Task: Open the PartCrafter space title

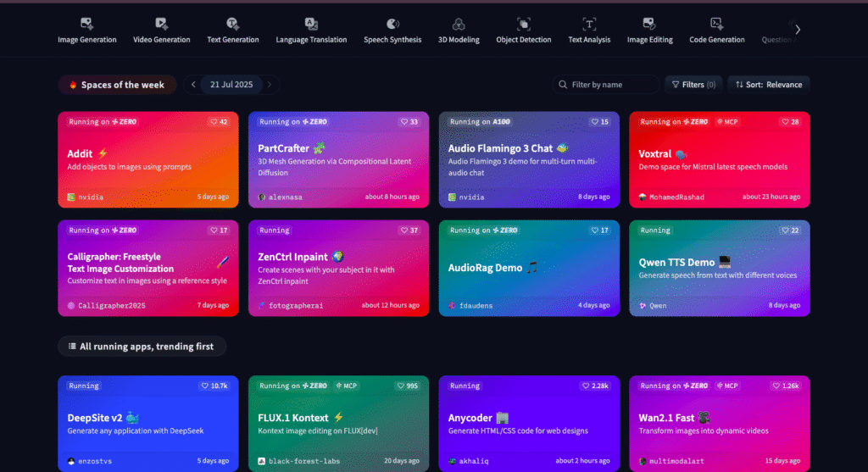Action: [283, 148]
